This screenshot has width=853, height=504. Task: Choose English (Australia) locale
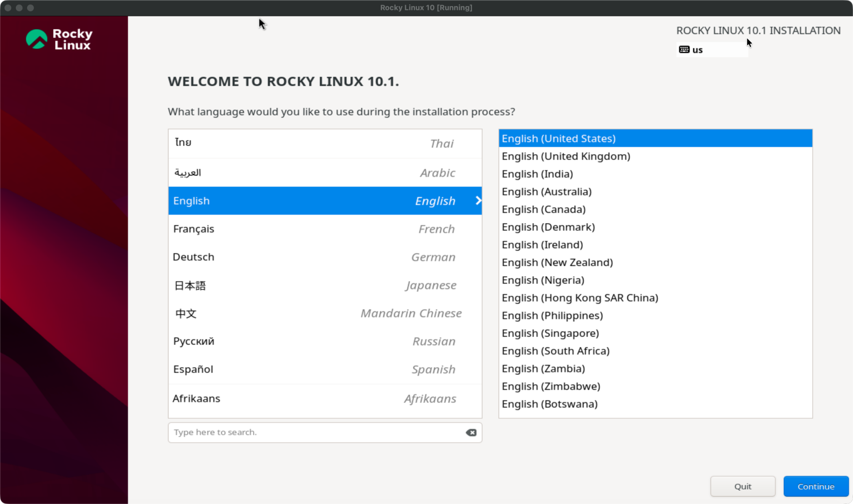(656, 192)
